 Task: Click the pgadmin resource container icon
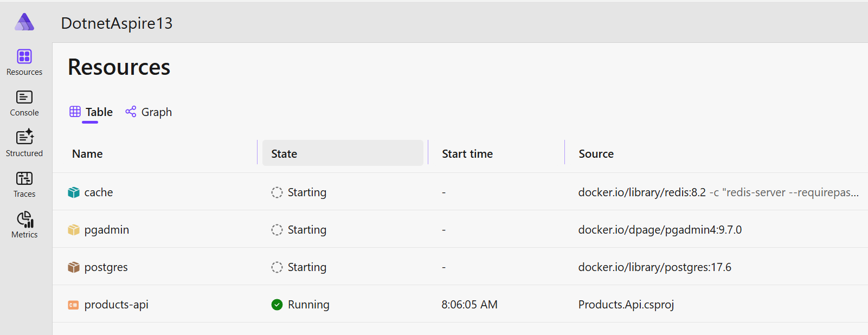click(74, 230)
